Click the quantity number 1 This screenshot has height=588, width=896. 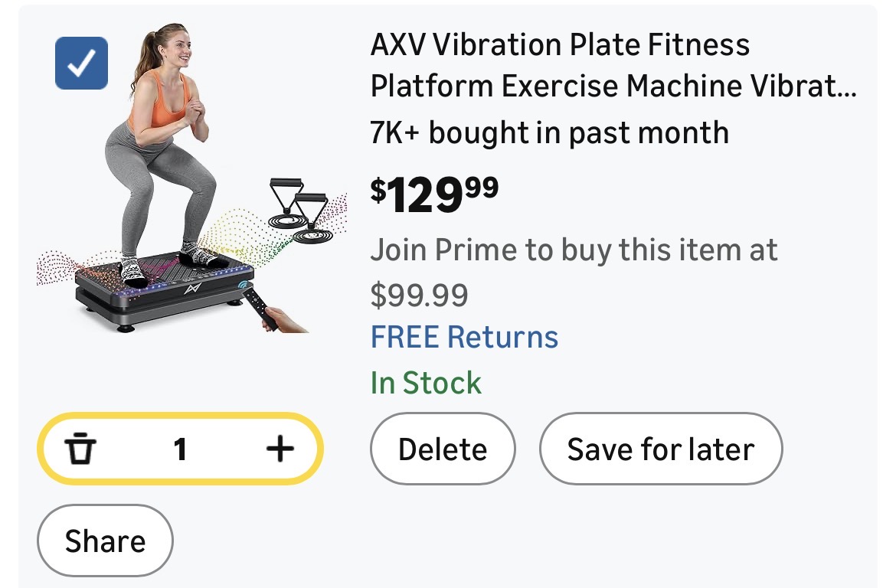(180, 449)
